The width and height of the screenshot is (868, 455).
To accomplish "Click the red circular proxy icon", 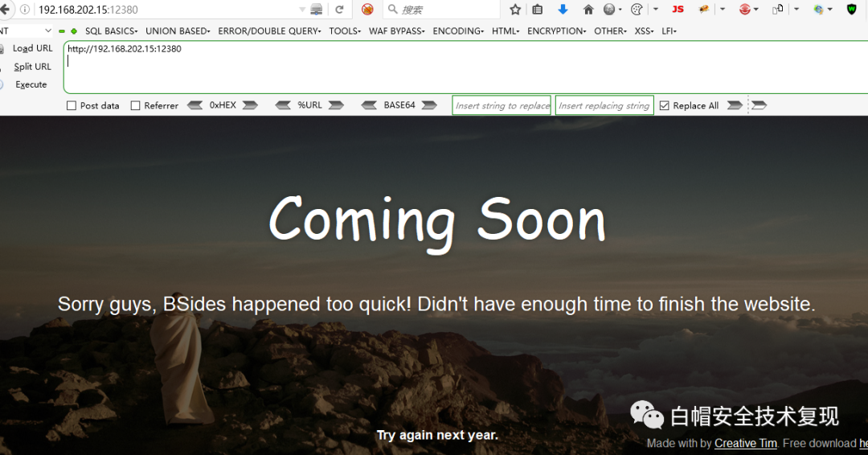I will point(745,10).
